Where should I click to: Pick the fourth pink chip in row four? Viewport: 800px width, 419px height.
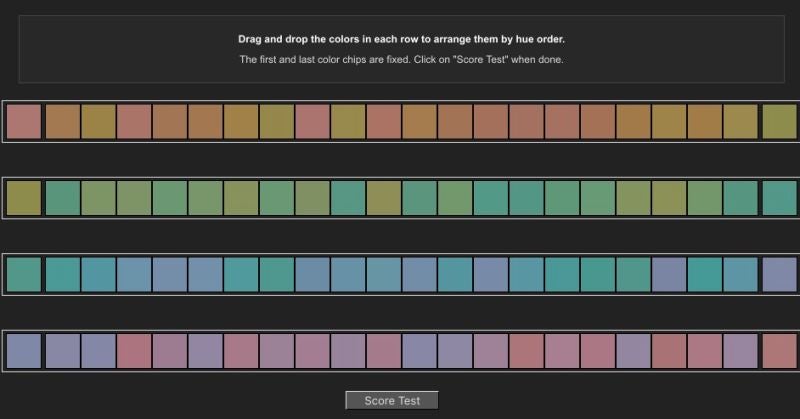(134, 351)
